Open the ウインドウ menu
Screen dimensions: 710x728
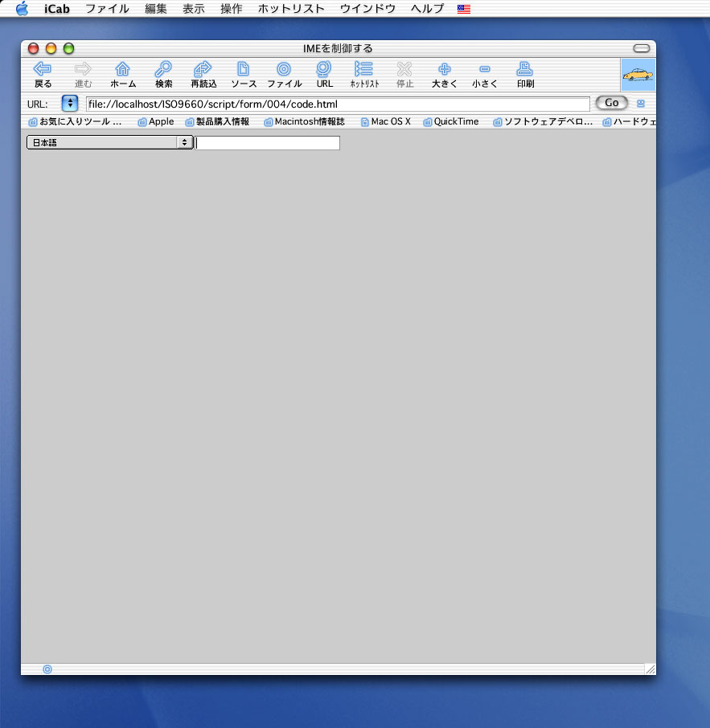coord(367,9)
